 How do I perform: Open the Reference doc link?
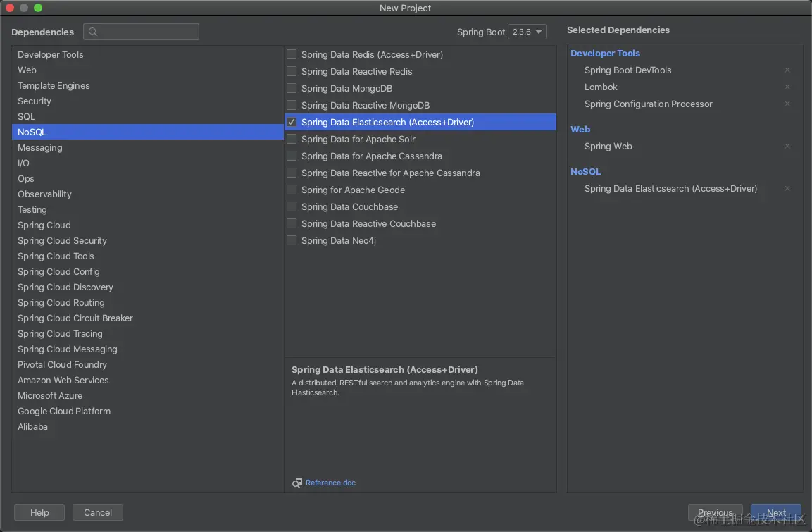click(330, 483)
